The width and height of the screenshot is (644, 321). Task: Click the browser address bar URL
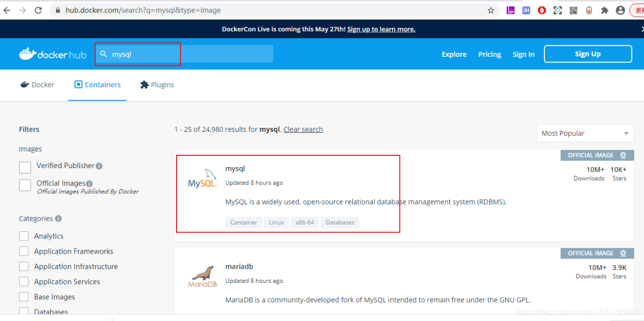(x=143, y=10)
